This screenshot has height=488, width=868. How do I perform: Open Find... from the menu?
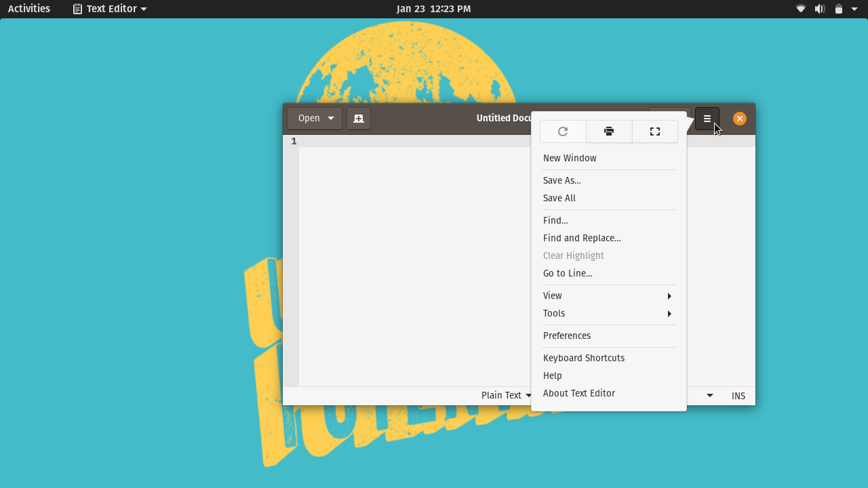609,220
